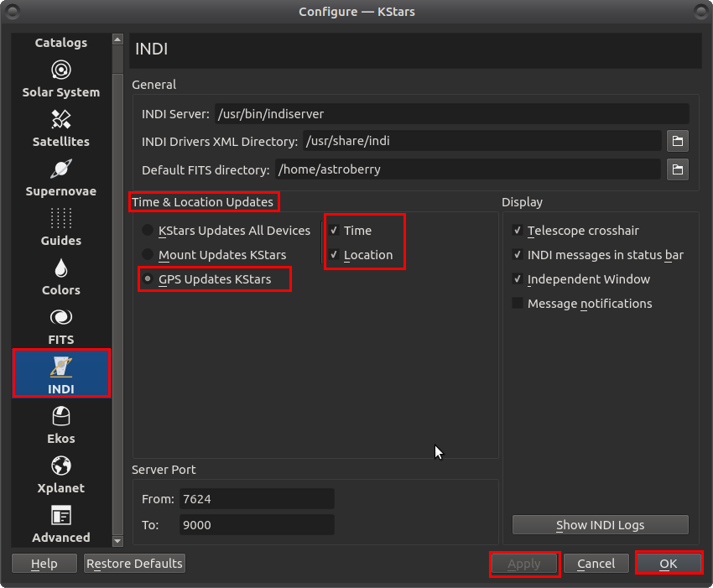713x588 pixels.
Task: Click the Show INDI Logs button
Action: [x=600, y=524]
